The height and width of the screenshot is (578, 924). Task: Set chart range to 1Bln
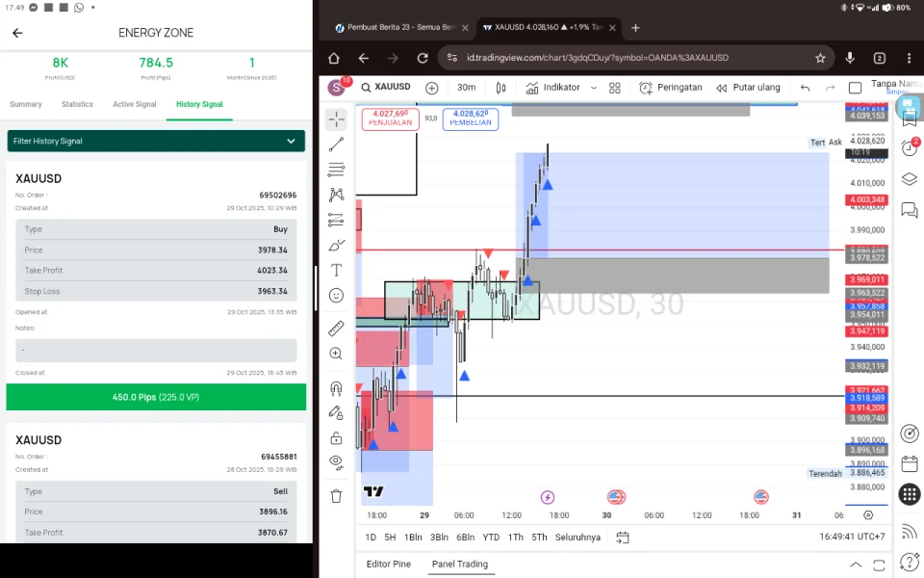coord(413,538)
